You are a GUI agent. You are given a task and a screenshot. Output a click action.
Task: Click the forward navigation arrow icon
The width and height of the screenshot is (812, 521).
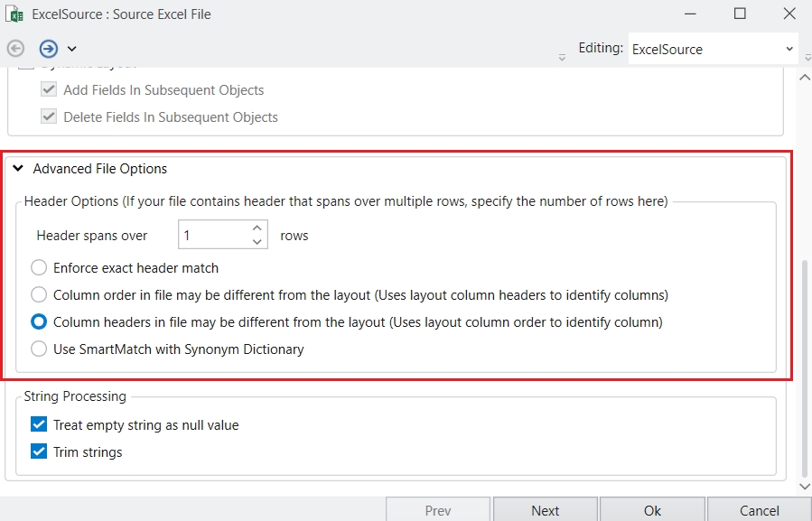pos(49,49)
